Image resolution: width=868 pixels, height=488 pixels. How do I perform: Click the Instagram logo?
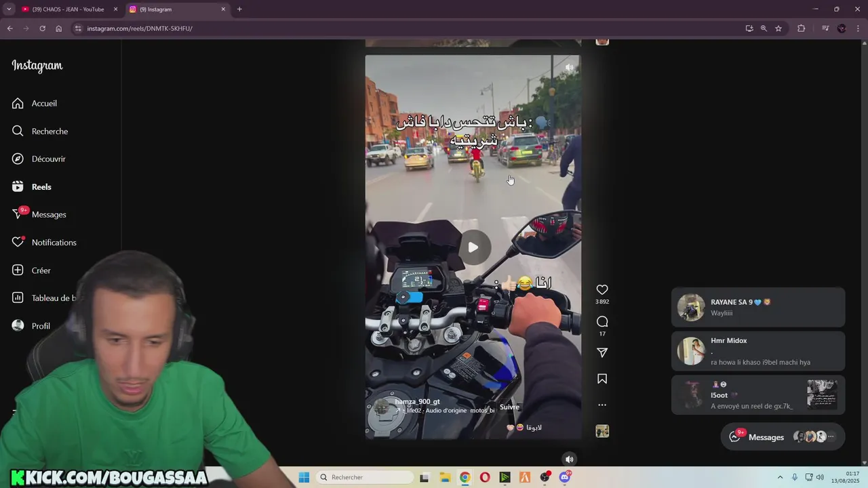click(x=37, y=66)
